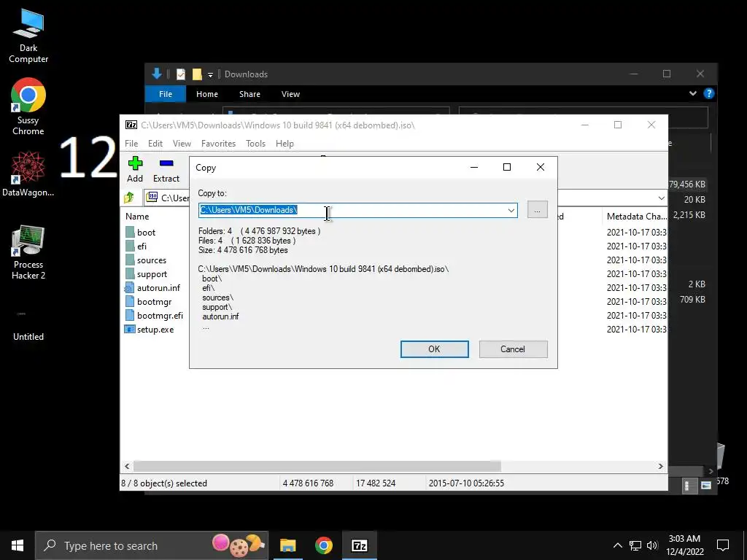
Task: Open the Favorites menu
Action: coord(218,144)
